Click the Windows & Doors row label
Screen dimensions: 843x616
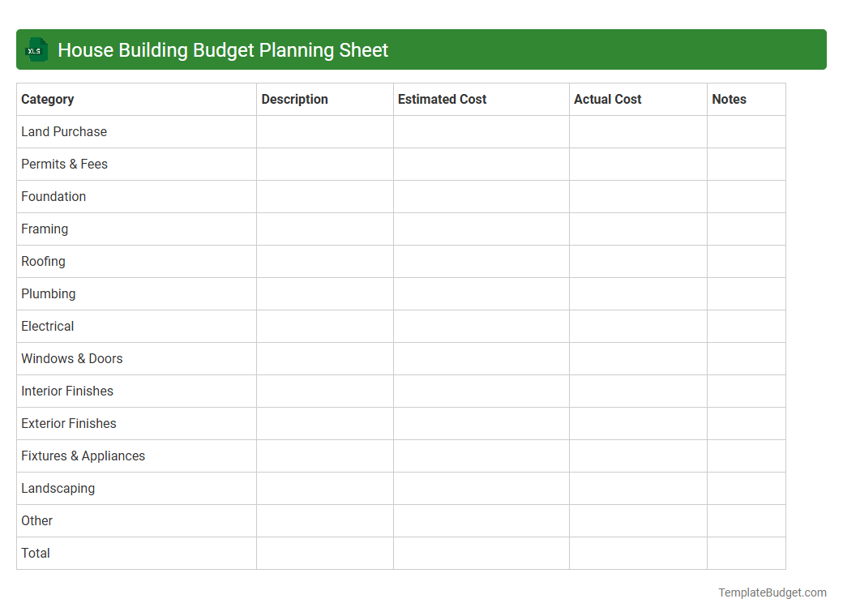(x=71, y=358)
